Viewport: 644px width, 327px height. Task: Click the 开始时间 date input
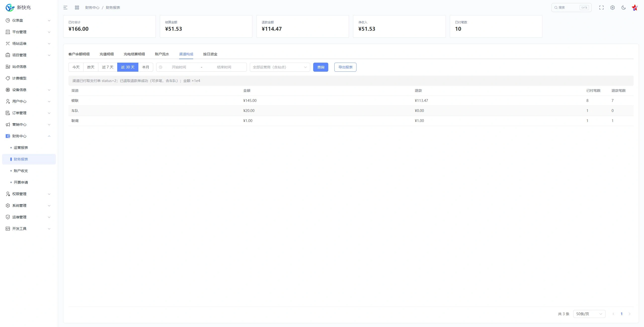(x=179, y=67)
